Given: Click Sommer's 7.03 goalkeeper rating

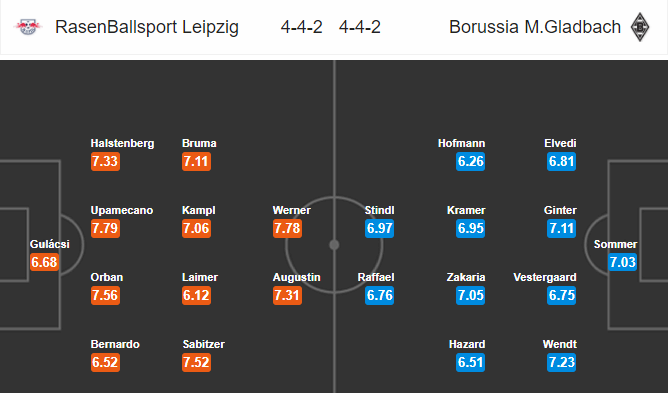Looking at the screenshot, I should pos(622,262).
